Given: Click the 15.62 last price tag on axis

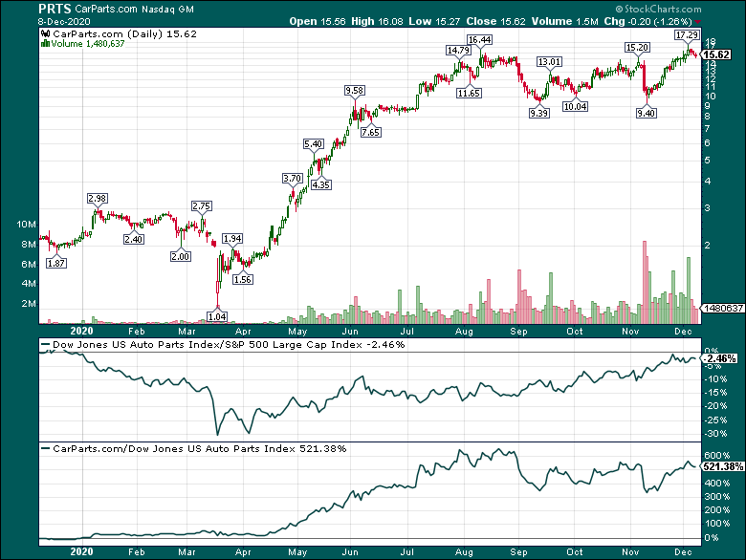Looking at the screenshot, I should tap(716, 54).
